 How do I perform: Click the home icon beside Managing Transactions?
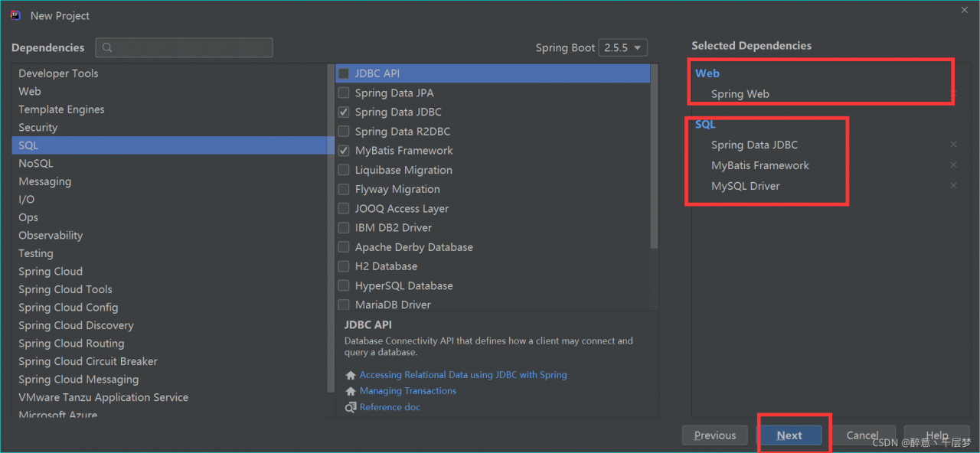[351, 391]
